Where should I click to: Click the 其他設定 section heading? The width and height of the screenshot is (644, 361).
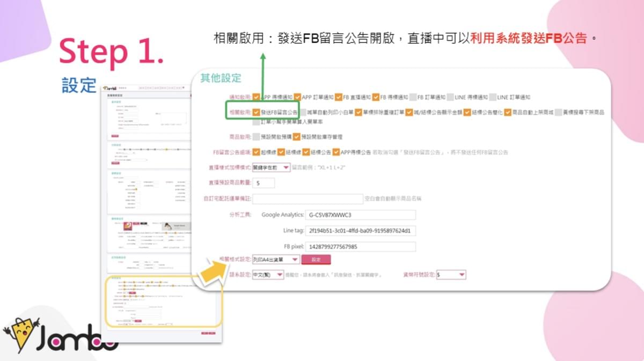tap(221, 78)
